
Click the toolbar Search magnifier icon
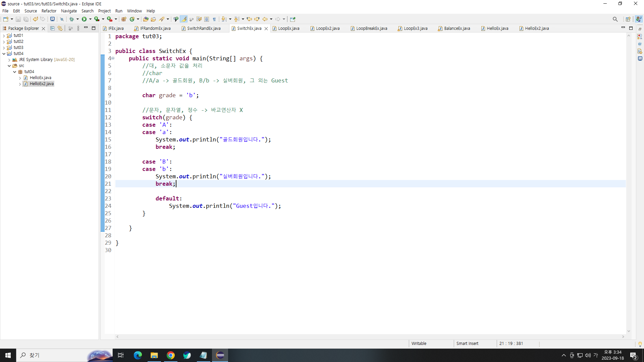point(615,19)
